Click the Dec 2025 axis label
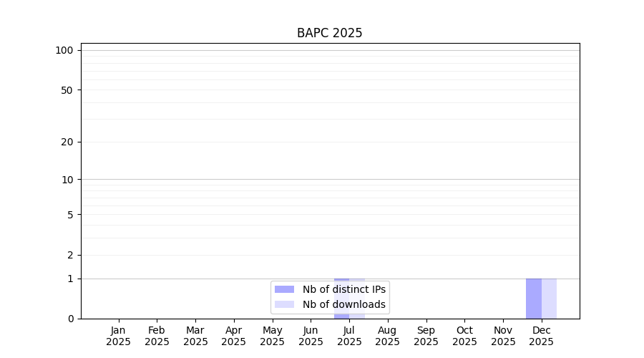 tap(542, 336)
